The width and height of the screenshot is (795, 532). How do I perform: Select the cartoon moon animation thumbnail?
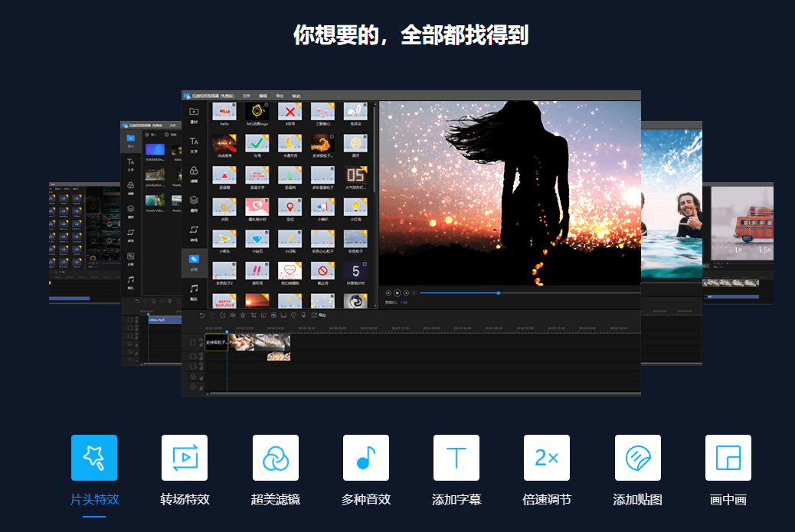pyautogui.click(x=290, y=143)
